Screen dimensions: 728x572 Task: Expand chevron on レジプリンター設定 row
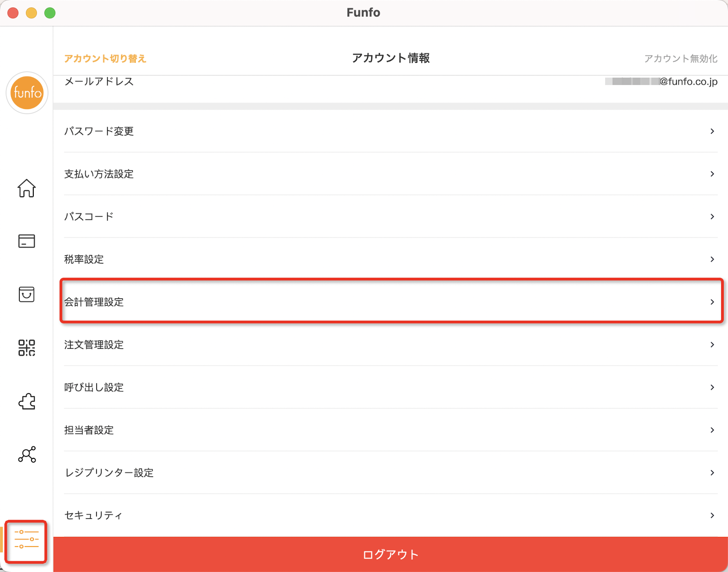point(712,473)
